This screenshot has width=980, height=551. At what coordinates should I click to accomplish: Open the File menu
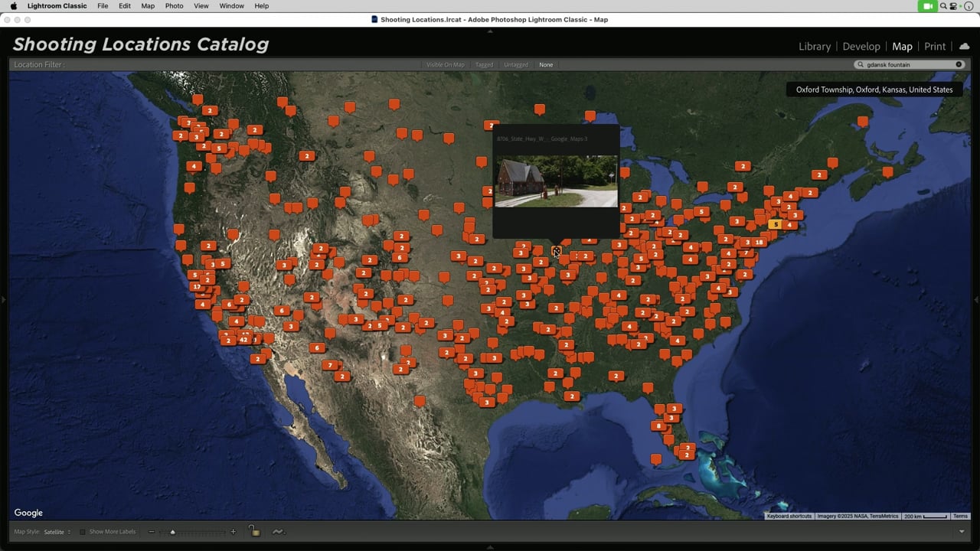coord(103,6)
